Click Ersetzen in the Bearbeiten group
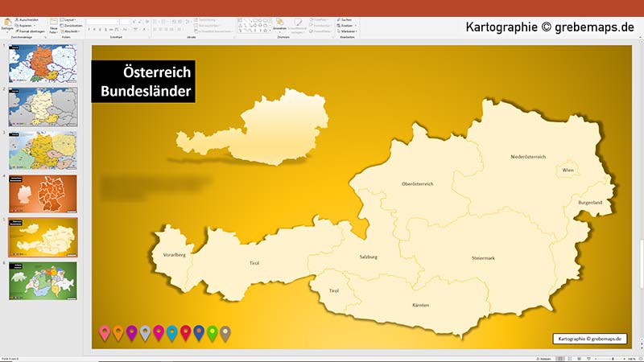The width and height of the screenshot is (644, 362). click(x=345, y=26)
